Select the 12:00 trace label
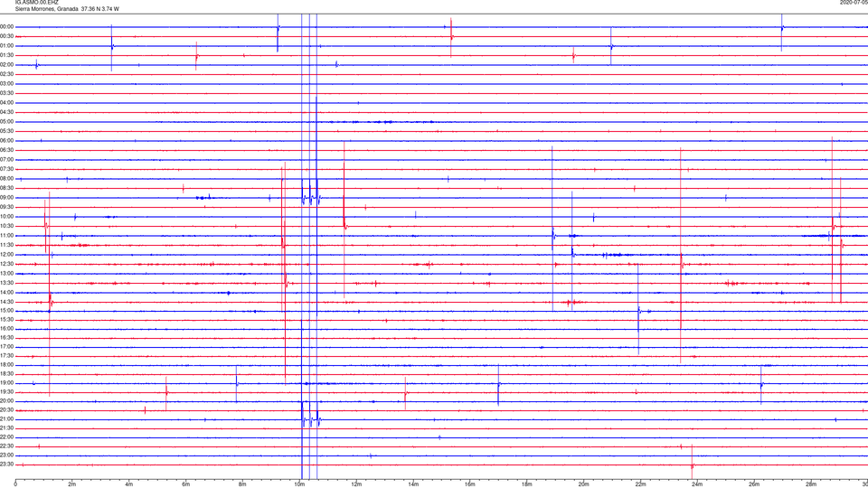 click(x=7, y=255)
